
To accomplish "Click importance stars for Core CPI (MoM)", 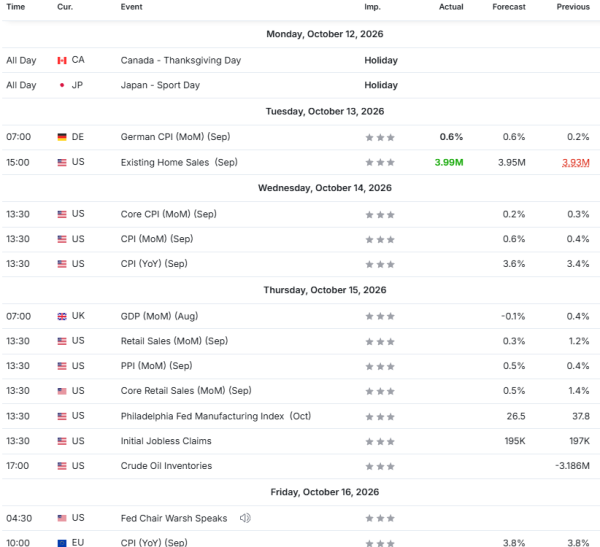I will coord(380,215).
